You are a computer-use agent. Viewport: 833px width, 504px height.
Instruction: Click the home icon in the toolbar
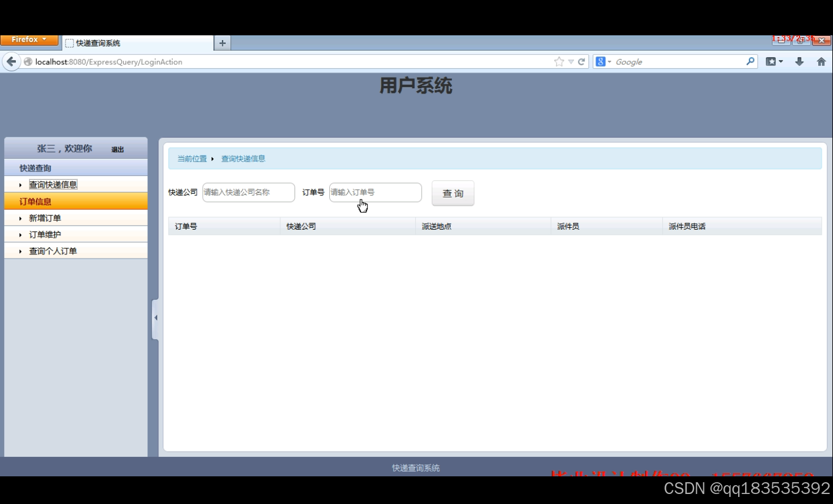[x=821, y=61]
